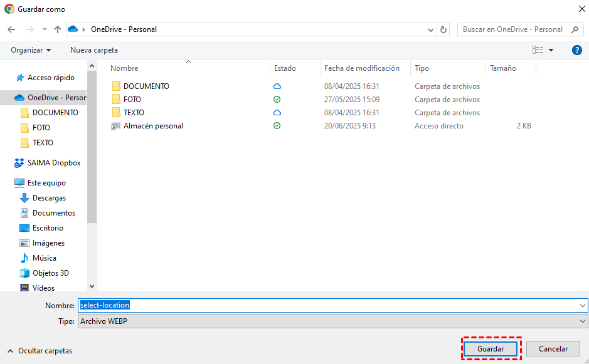Click Objetos 3D cube icon
Image resolution: width=589 pixels, height=364 pixels.
(24, 273)
